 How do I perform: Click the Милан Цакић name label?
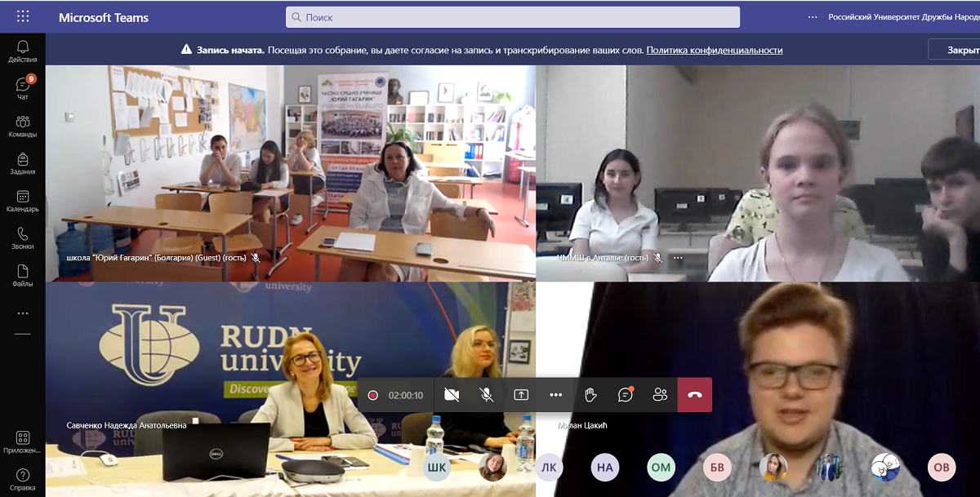click(x=583, y=425)
